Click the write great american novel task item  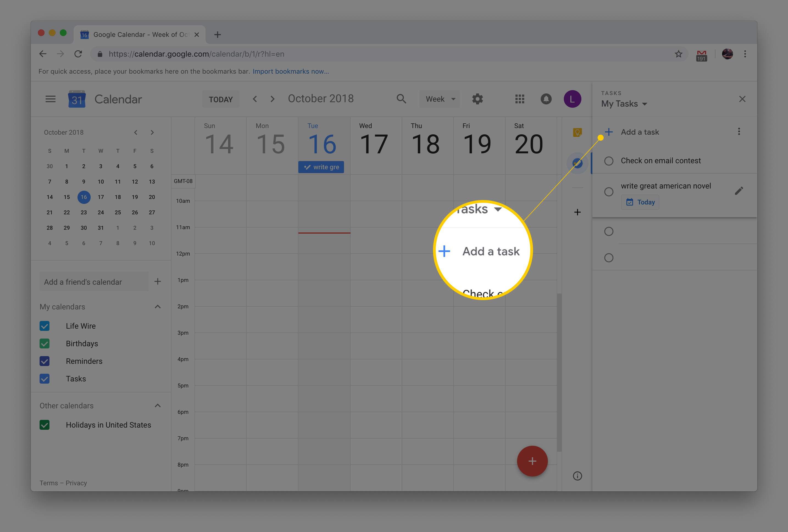[665, 185]
